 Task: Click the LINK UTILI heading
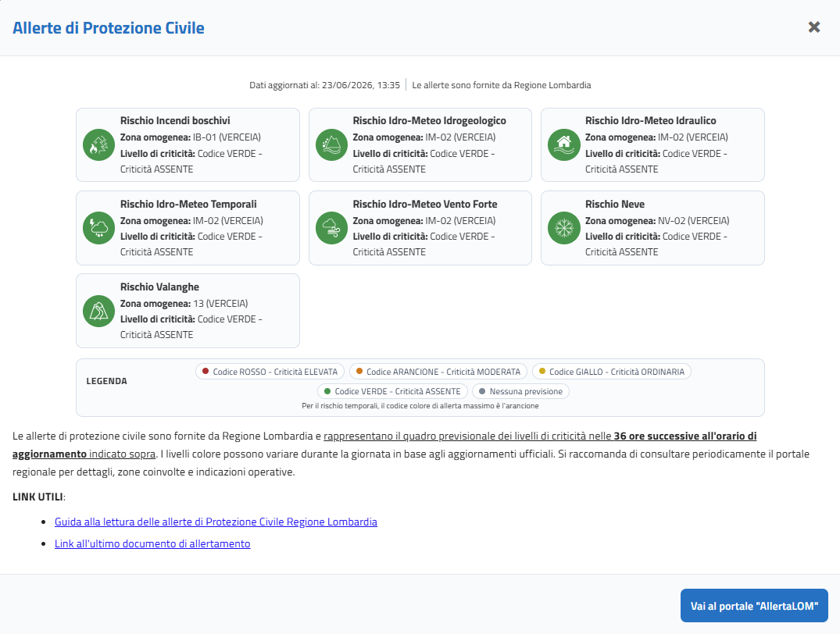pyautogui.click(x=38, y=497)
